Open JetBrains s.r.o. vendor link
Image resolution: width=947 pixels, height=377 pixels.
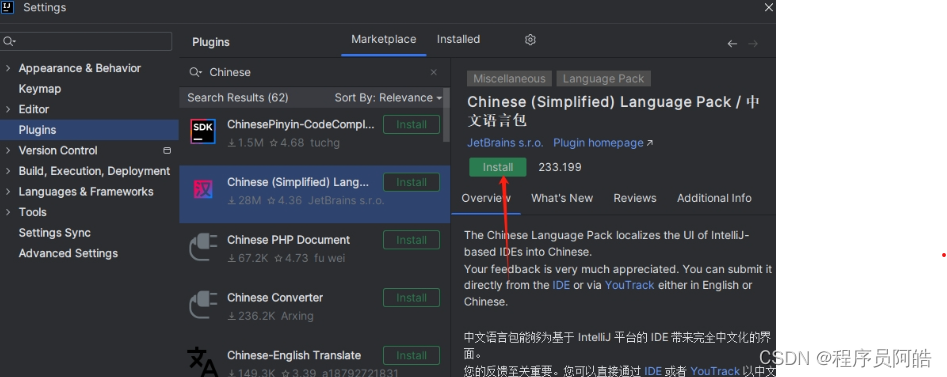506,143
